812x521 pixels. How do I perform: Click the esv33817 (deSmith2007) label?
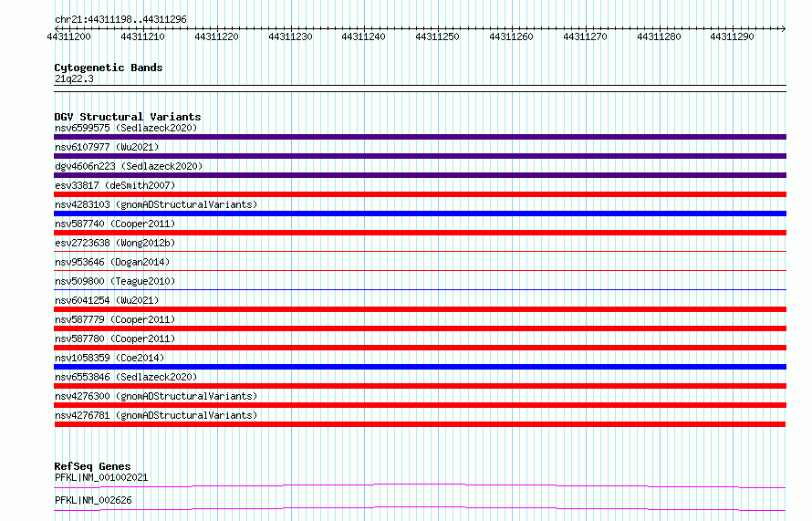(x=115, y=185)
